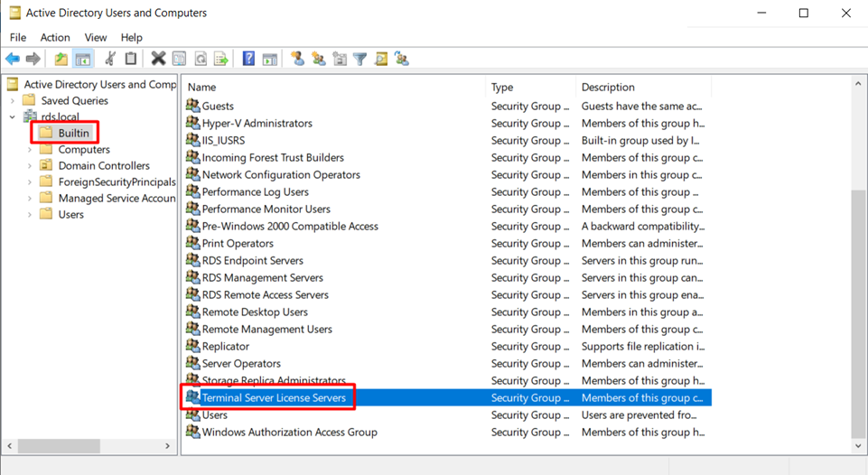Collapse the rds.local domain node
Image resolution: width=868 pixels, height=475 pixels.
13,117
